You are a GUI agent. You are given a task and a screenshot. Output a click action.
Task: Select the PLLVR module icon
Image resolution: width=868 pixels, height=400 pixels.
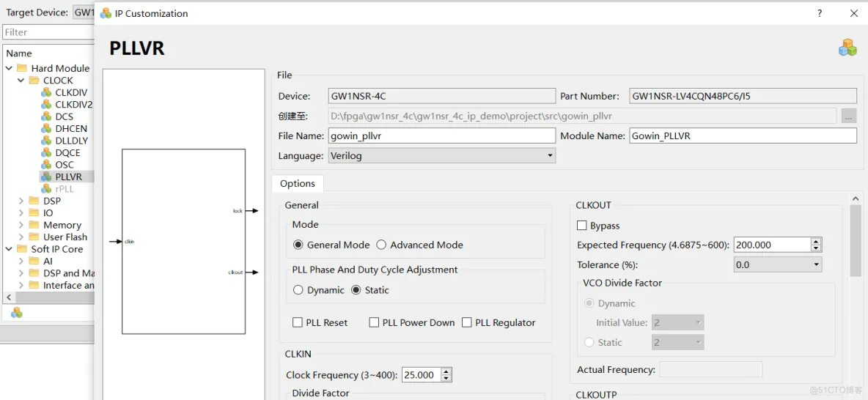(46, 177)
